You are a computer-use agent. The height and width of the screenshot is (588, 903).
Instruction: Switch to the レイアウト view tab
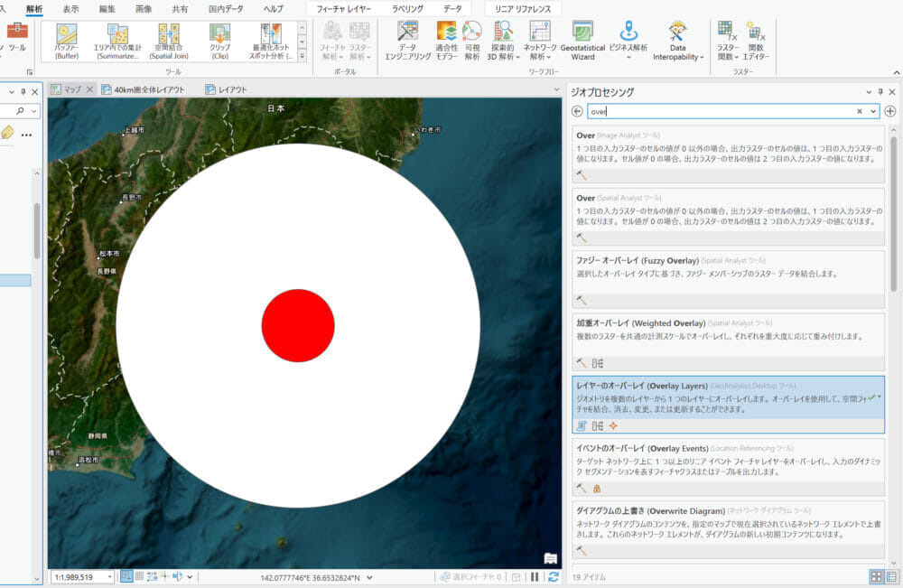[x=227, y=89]
